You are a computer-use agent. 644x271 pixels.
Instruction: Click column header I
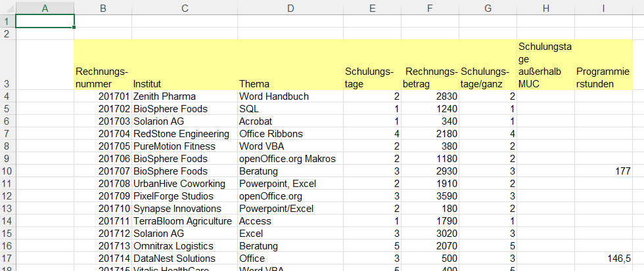(x=603, y=8)
